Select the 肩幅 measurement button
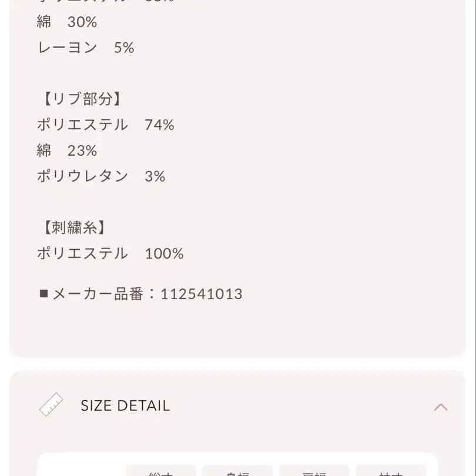This screenshot has width=476, height=476. pyautogui.click(x=315, y=473)
